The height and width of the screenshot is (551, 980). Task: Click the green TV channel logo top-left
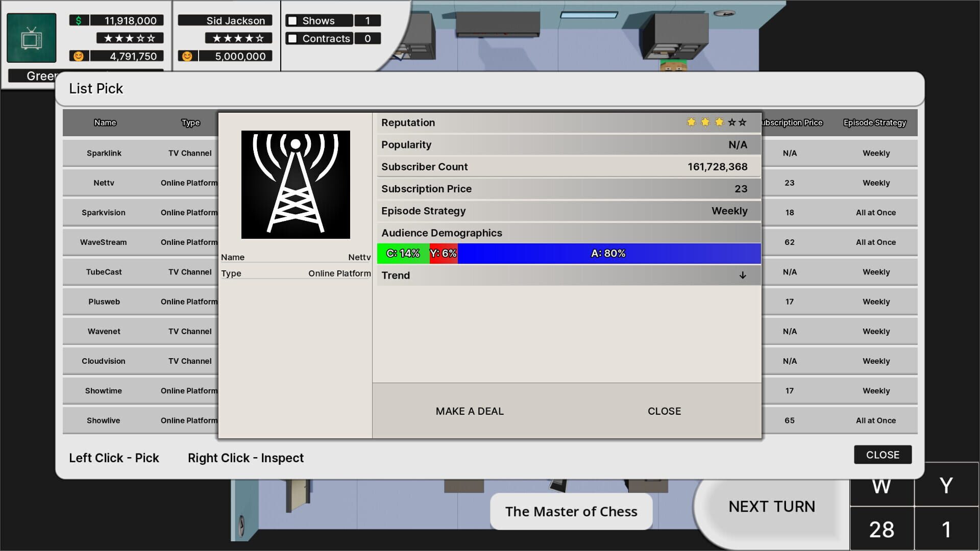tap(31, 38)
